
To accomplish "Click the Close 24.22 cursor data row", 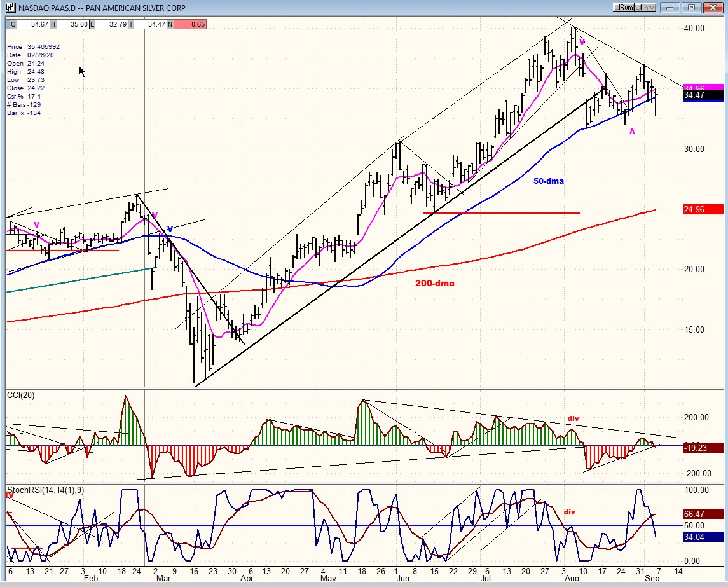I will pos(26,88).
